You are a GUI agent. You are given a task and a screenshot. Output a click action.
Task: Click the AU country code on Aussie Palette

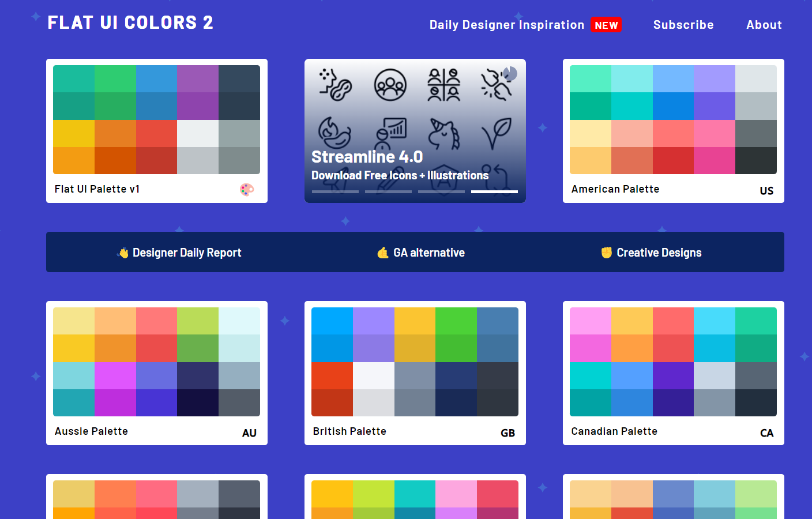click(x=249, y=433)
